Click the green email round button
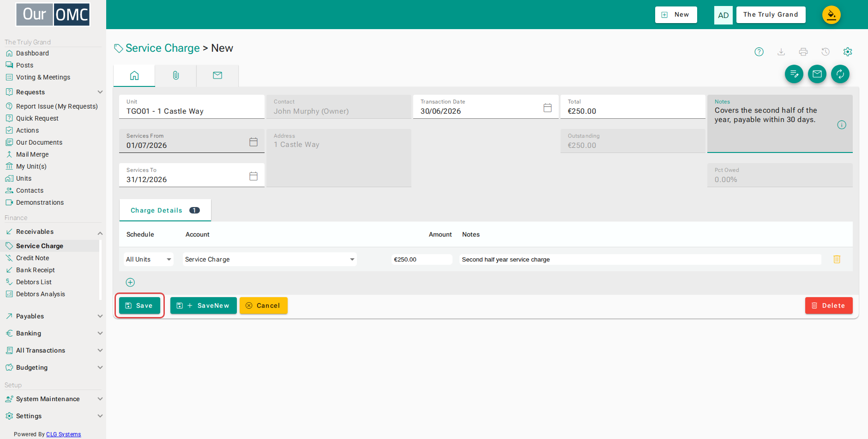Image resolution: width=868 pixels, height=439 pixels. coord(817,74)
